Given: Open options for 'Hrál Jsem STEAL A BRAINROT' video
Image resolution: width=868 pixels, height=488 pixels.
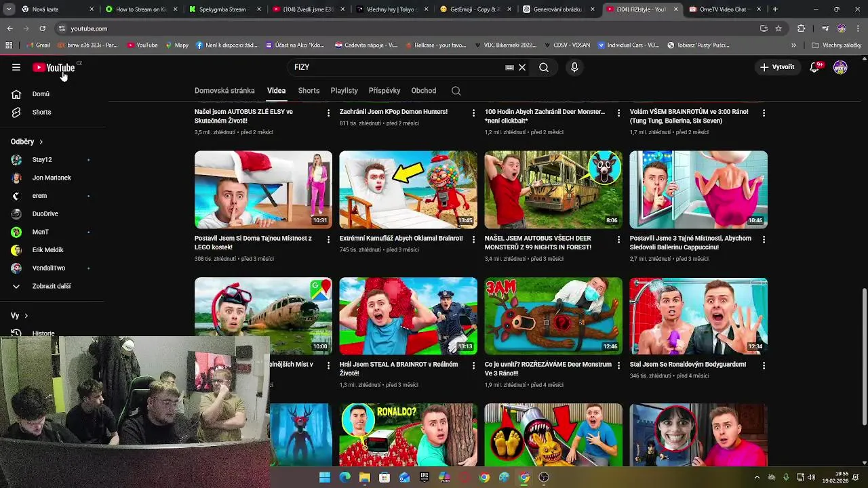Looking at the screenshot, I should [x=474, y=365].
